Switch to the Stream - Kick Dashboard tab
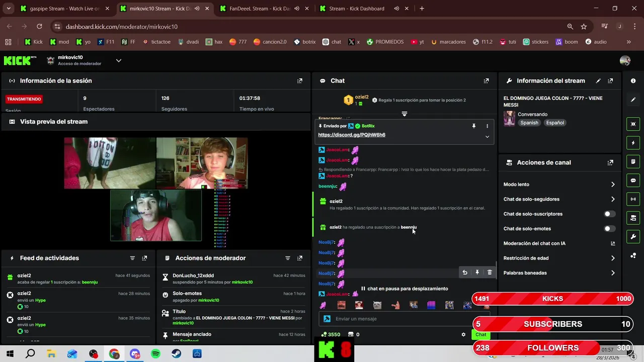Screen dimensions: 644x362 [x=364, y=9]
